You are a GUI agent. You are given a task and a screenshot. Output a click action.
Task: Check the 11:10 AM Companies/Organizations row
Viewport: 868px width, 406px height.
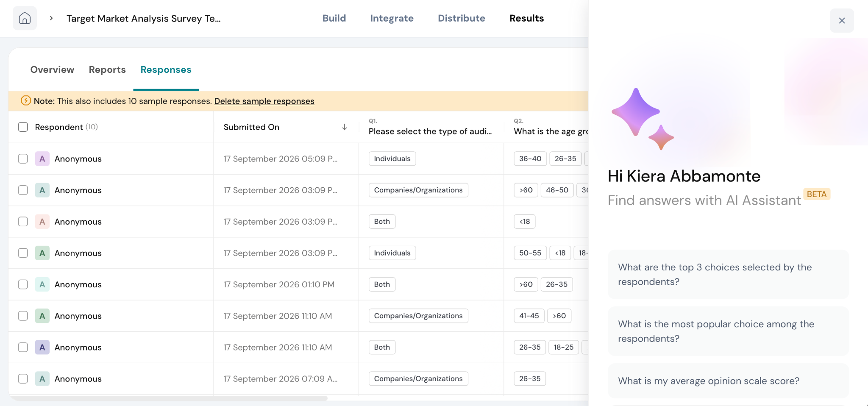click(23, 316)
